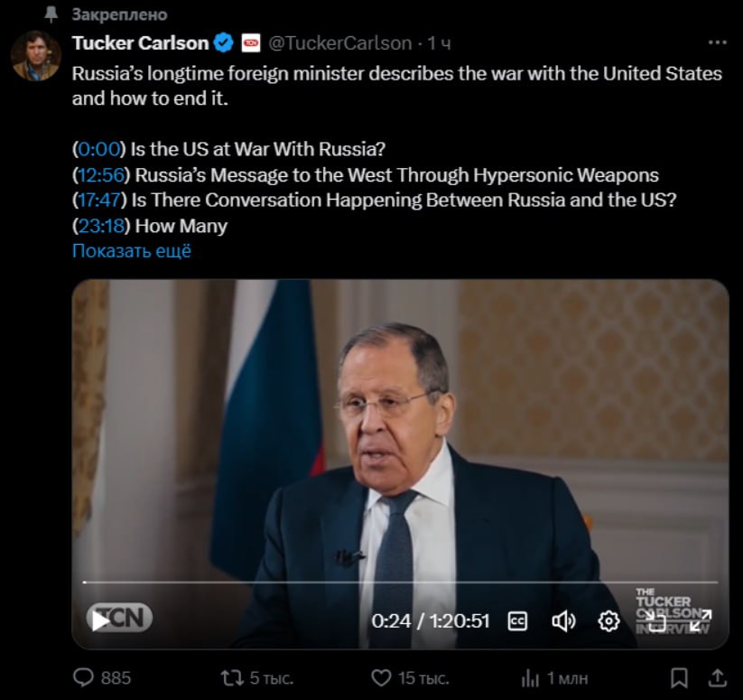743x700 pixels.
Task: Open picture-in-picture mode
Action: tap(655, 621)
